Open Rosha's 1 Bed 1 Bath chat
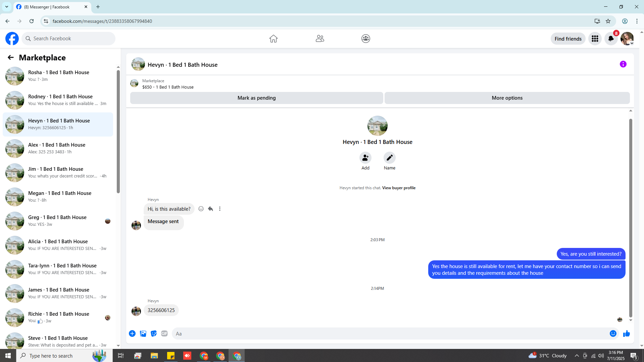 (x=58, y=76)
